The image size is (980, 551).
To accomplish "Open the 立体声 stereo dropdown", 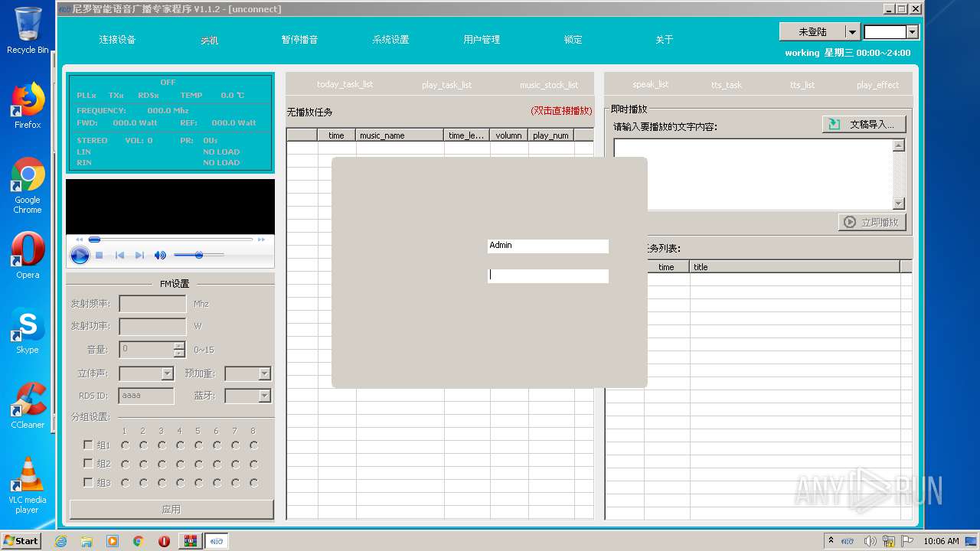I will coord(167,373).
